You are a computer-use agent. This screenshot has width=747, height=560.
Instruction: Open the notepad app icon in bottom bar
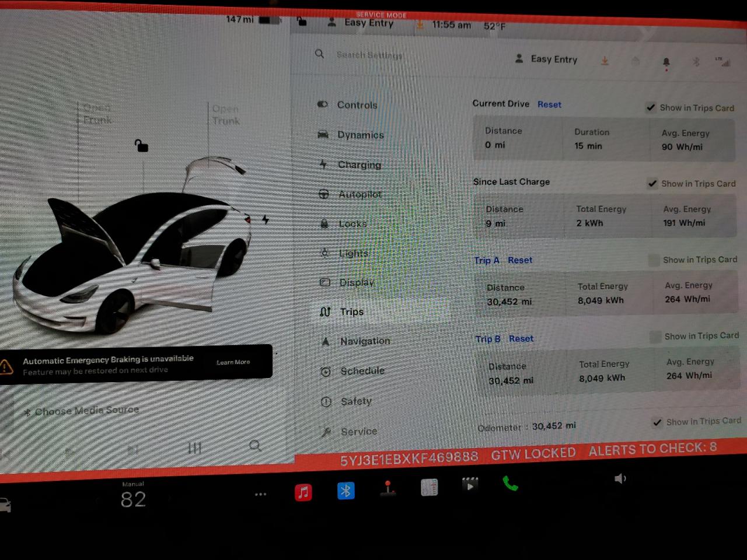pos(429,487)
